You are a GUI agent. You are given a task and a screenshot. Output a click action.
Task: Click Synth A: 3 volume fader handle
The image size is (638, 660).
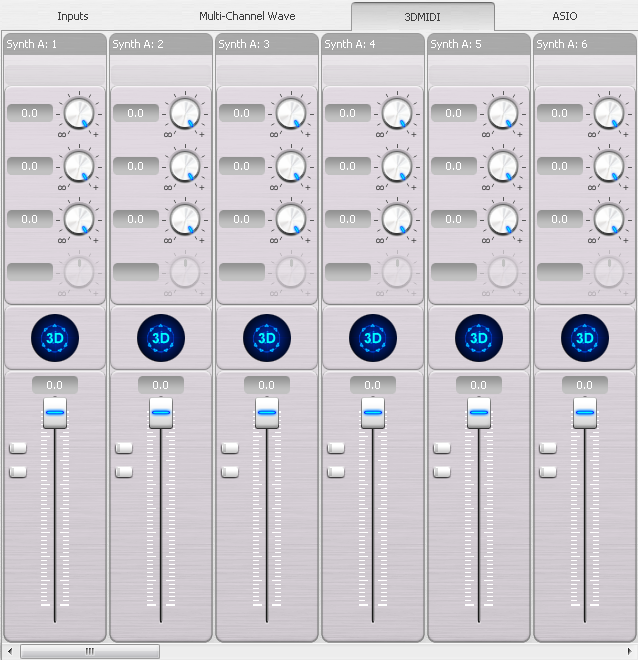click(x=267, y=413)
